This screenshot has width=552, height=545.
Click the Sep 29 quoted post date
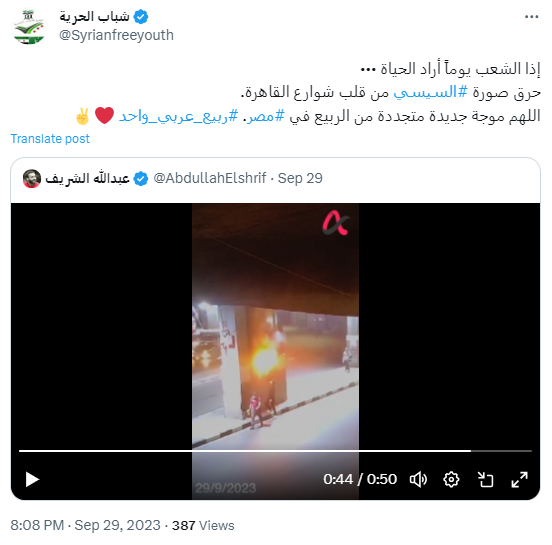click(300, 178)
